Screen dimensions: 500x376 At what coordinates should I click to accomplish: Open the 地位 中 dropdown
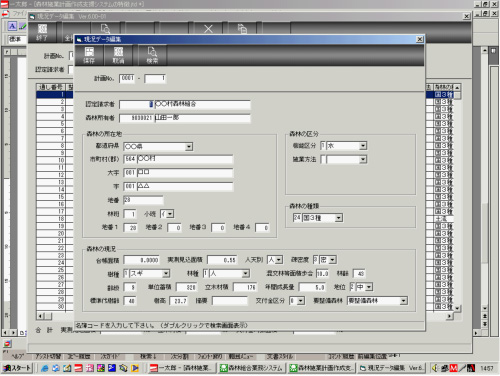(x=369, y=287)
